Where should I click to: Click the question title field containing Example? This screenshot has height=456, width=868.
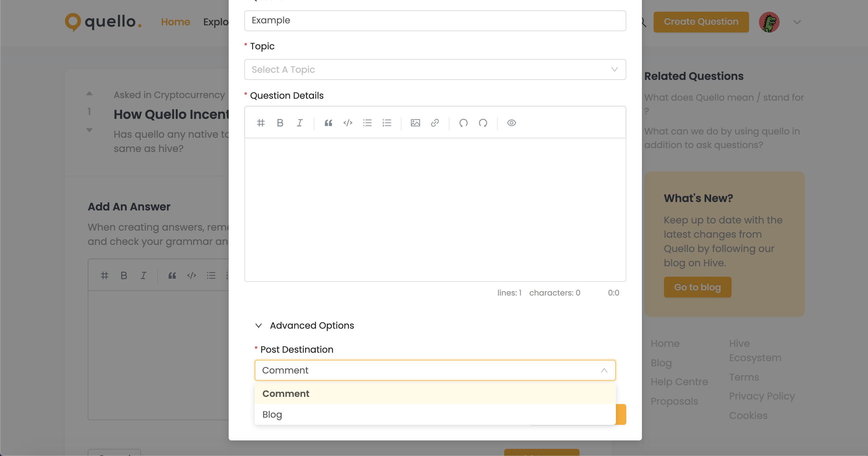tap(435, 20)
